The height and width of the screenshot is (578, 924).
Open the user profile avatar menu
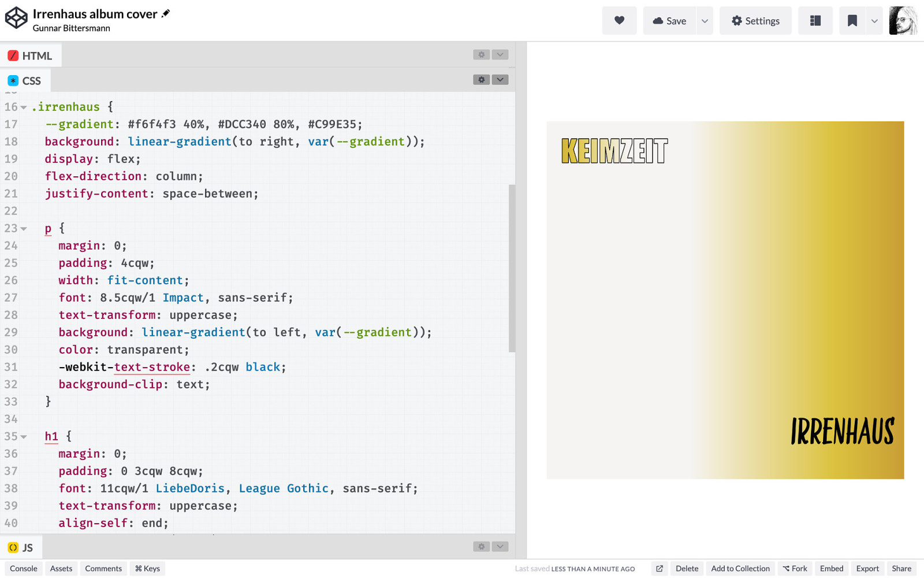click(x=903, y=21)
